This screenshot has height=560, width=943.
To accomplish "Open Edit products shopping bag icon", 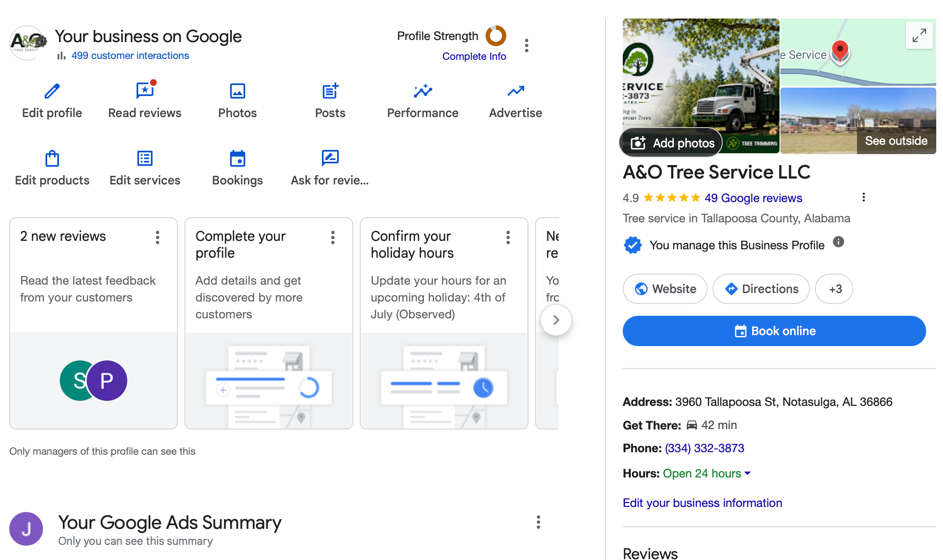I will point(52,158).
